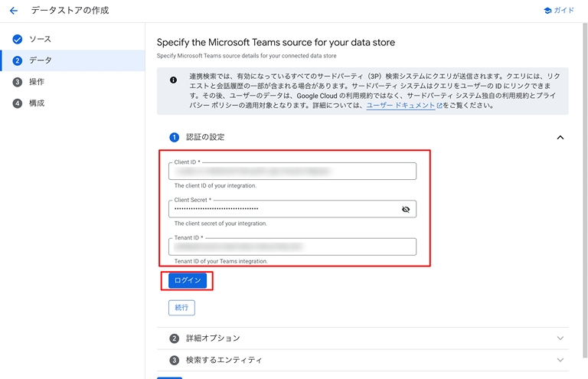Click the 続行 button
This screenshot has width=588, height=379.
pyautogui.click(x=181, y=308)
